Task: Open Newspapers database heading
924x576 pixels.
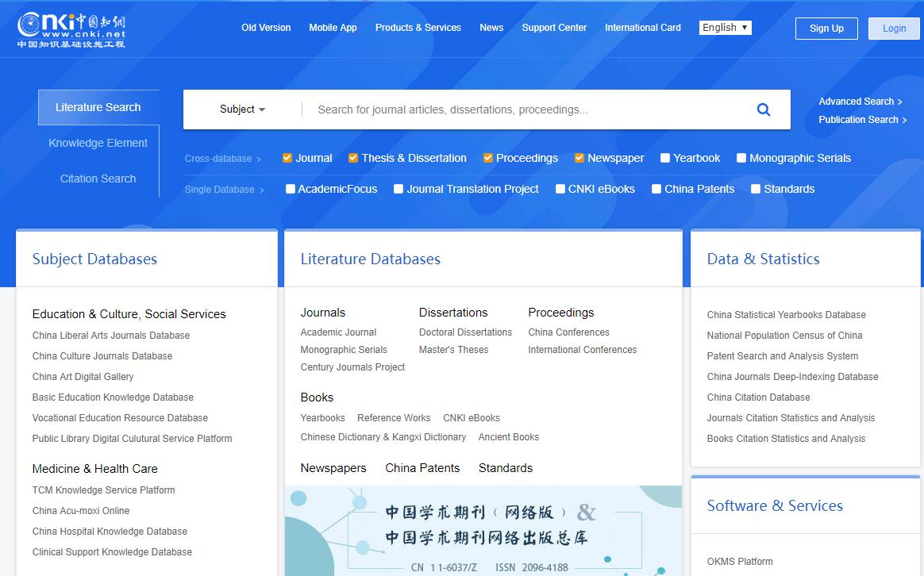Action: (x=333, y=468)
